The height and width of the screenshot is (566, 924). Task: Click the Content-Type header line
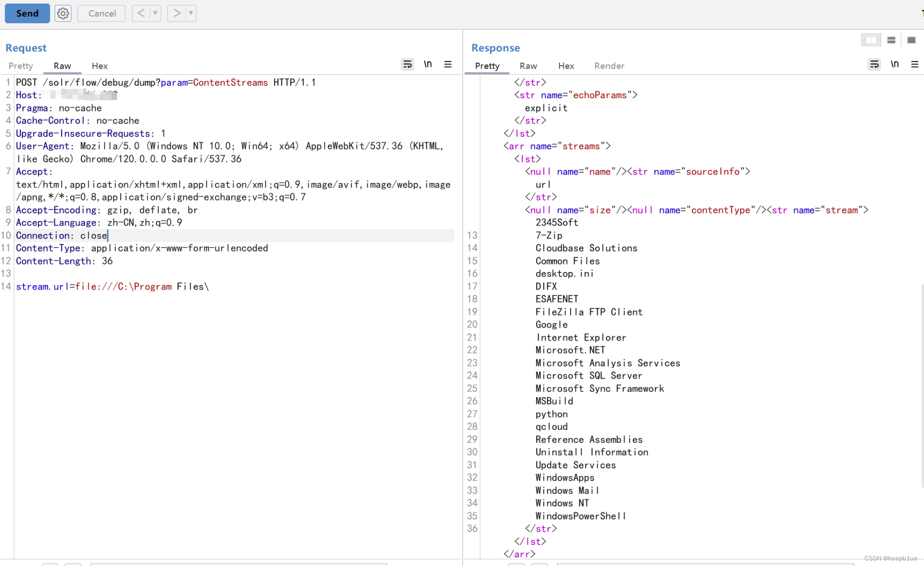[x=142, y=248]
